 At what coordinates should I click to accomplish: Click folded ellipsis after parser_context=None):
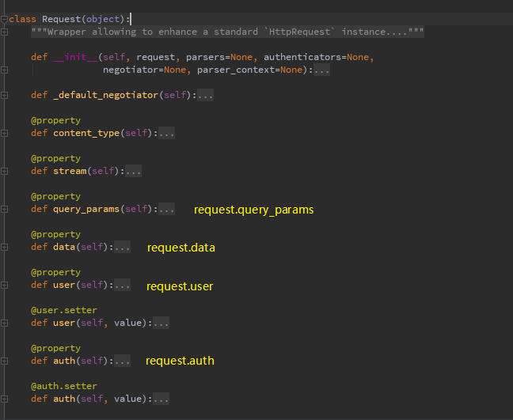pos(321,70)
